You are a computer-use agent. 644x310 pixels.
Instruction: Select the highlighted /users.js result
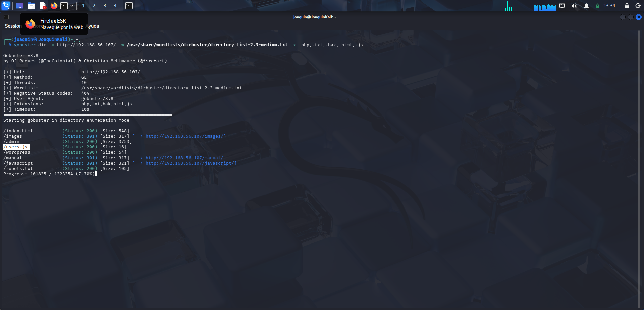tap(16, 147)
